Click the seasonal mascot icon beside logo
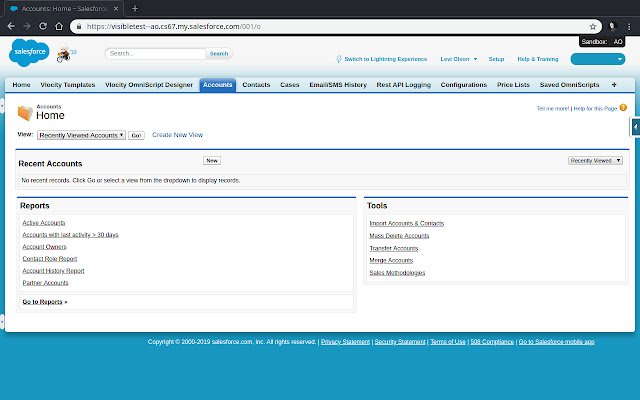This screenshot has width=640, height=400. 64,55
